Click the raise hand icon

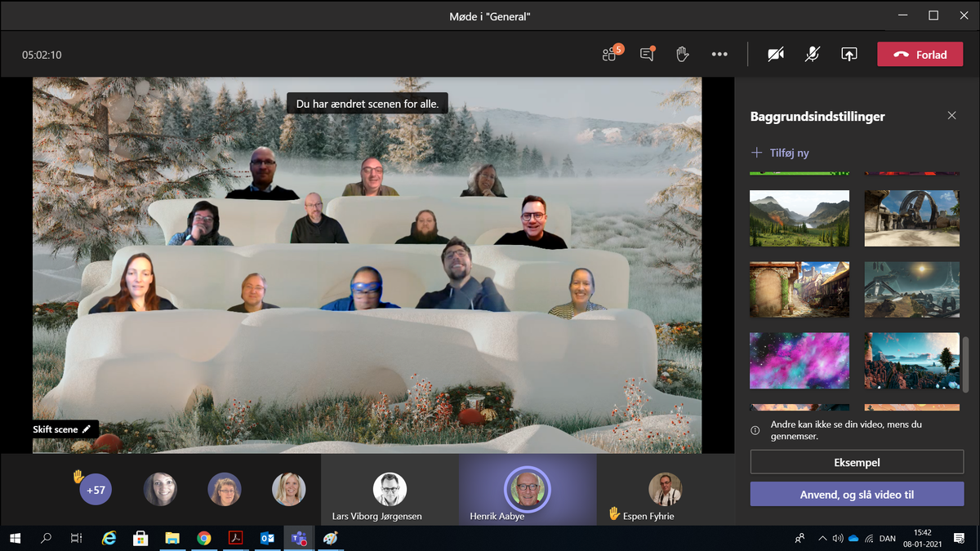[x=683, y=55]
